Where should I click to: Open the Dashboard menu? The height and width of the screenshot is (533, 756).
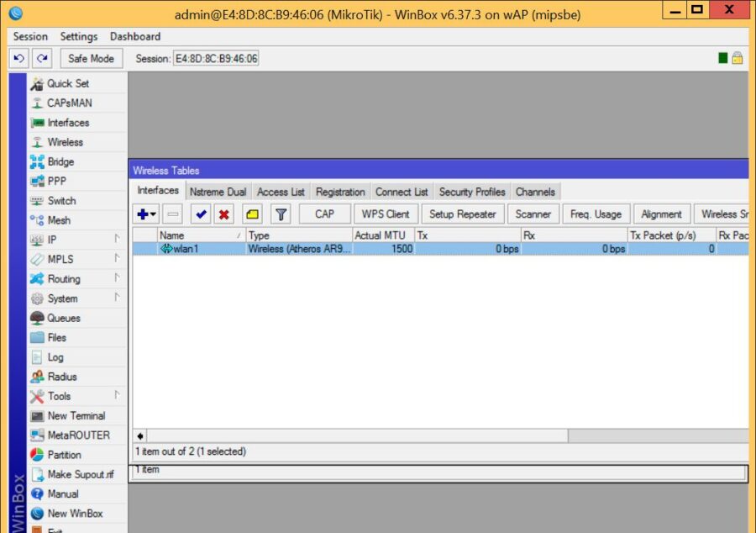[x=135, y=37]
